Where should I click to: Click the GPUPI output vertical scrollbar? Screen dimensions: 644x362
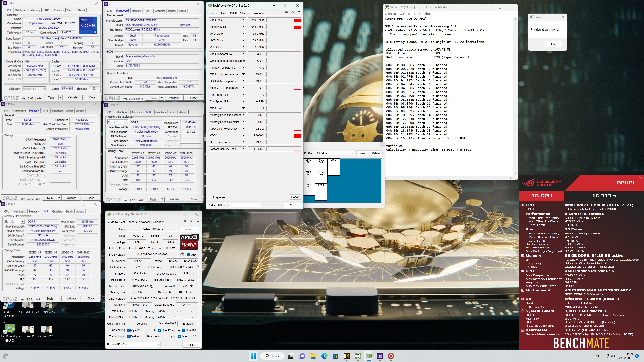pyautogui.click(x=515, y=96)
